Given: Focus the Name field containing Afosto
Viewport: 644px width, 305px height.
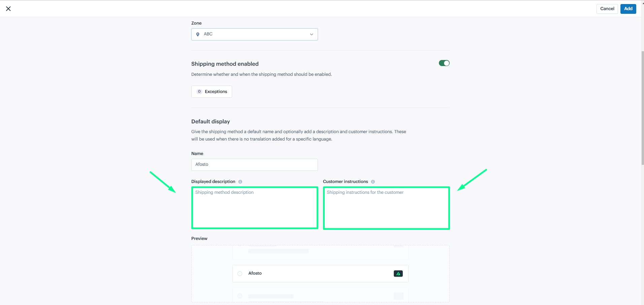Looking at the screenshot, I should (255, 164).
